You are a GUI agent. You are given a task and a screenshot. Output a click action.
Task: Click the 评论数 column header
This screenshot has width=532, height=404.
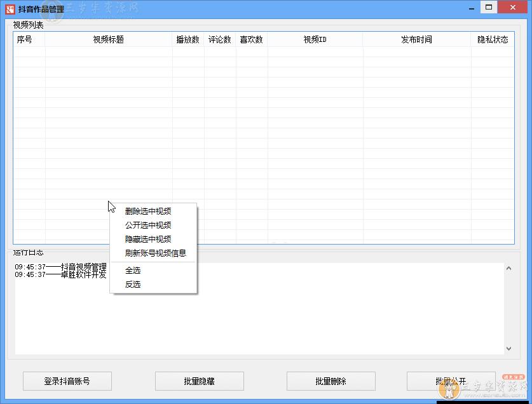click(220, 39)
